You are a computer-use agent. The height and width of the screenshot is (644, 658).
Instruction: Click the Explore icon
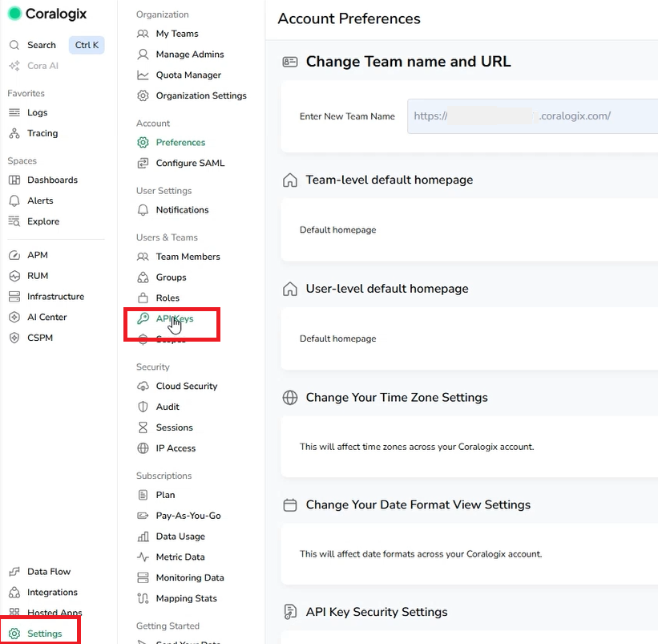click(x=14, y=221)
